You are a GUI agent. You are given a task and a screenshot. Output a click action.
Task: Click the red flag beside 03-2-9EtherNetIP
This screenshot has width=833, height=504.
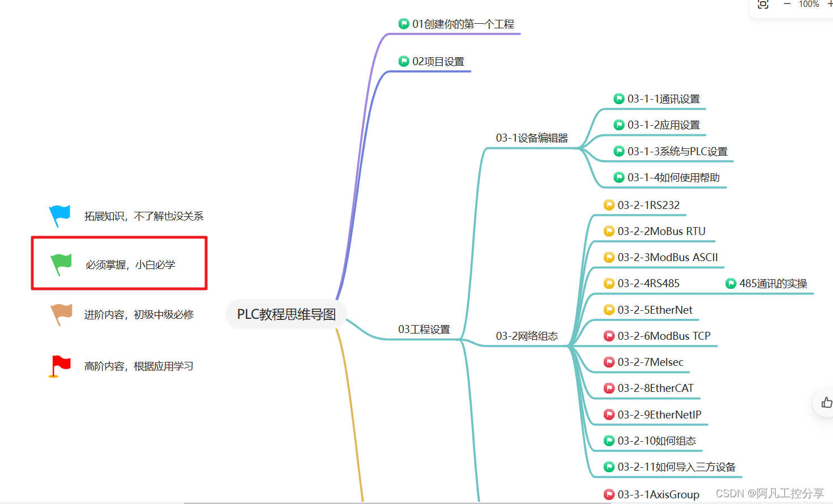(x=609, y=415)
